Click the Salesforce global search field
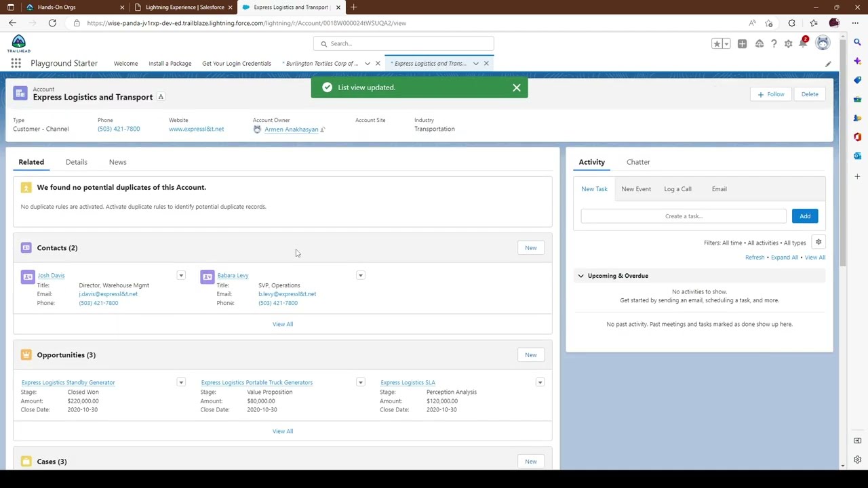 403,43
